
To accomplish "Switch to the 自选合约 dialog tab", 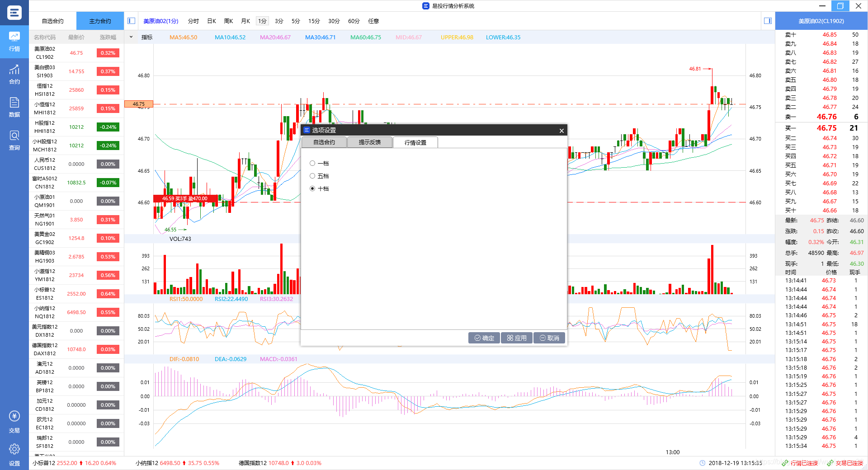I will [324, 142].
